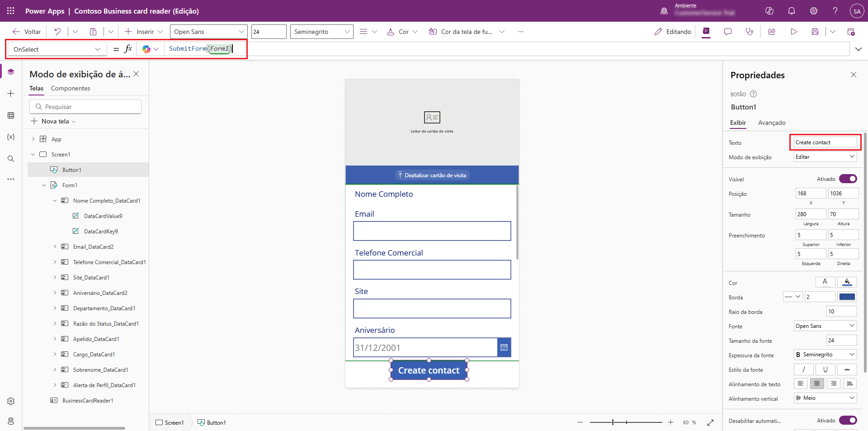Expand the formula bar chevron
Image resolution: width=868 pixels, height=431 pixels.
[x=859, y=49]
